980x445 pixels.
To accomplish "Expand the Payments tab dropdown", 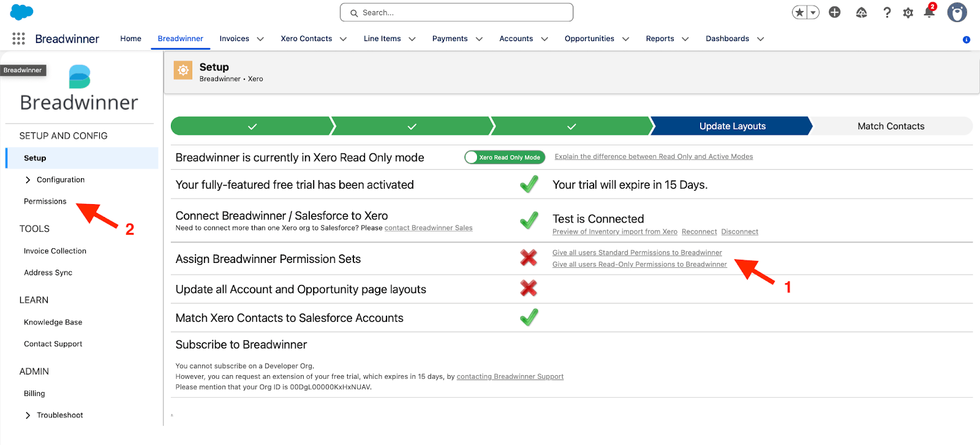I will coord(479,39).
